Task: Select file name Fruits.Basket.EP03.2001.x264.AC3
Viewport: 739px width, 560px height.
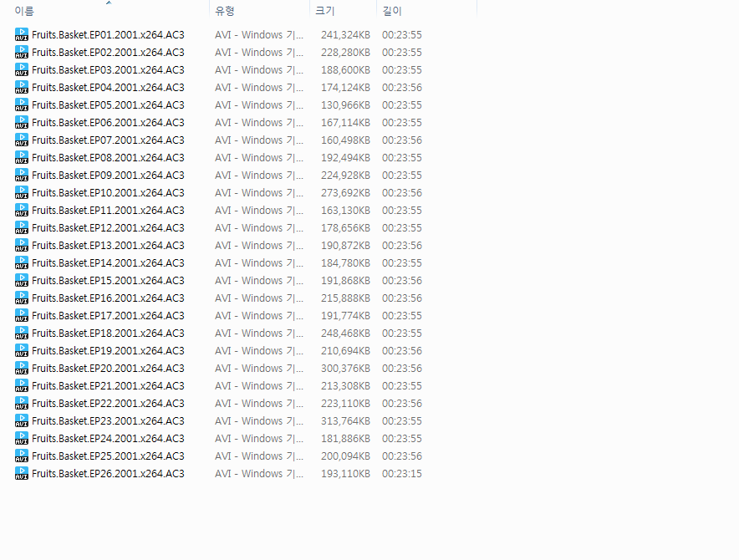Action: (108, 70)
